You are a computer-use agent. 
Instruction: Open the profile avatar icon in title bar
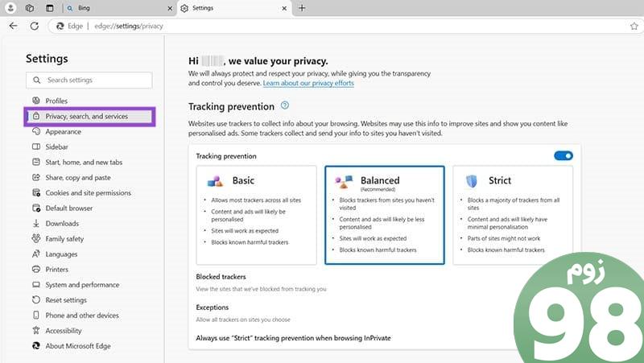(10, 8)
